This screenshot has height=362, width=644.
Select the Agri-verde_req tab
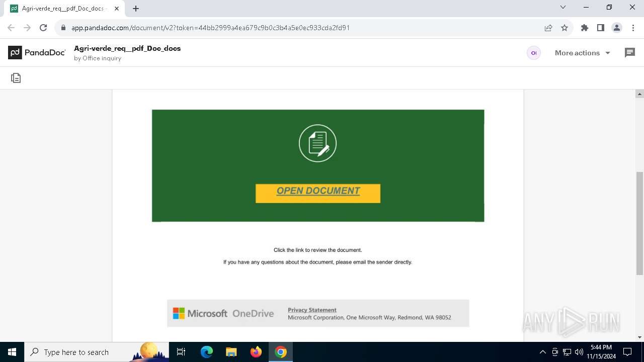pyautogui.click(x=65, y=9)
